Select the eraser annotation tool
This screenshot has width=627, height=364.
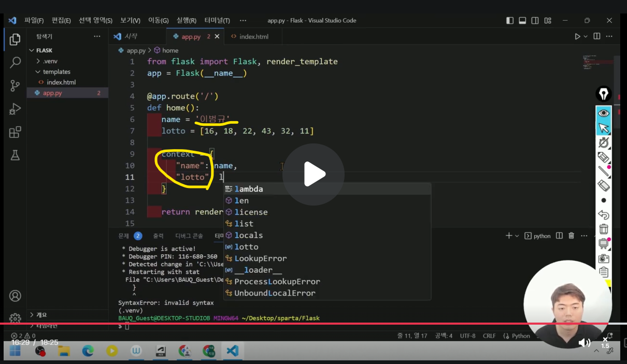604,185
